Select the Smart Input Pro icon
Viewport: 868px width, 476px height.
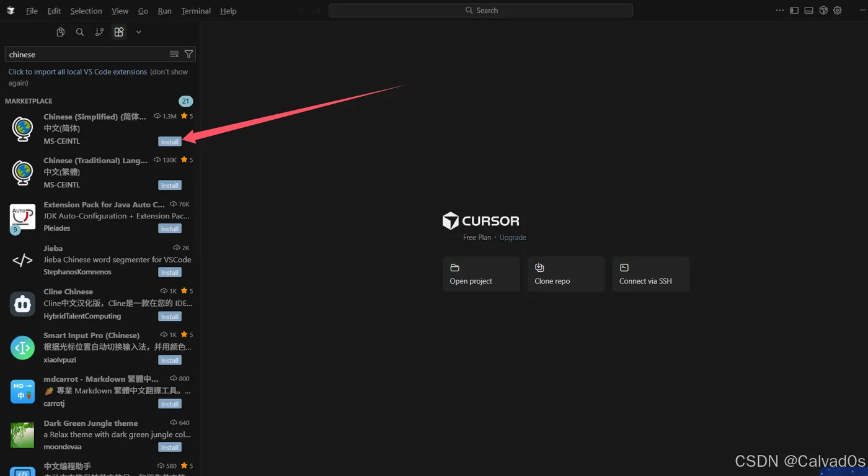point(22,348)
